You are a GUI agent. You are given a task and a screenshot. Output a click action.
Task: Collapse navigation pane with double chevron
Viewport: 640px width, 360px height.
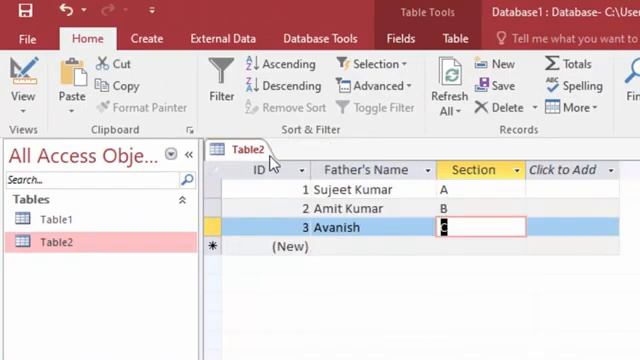point(189,154)
